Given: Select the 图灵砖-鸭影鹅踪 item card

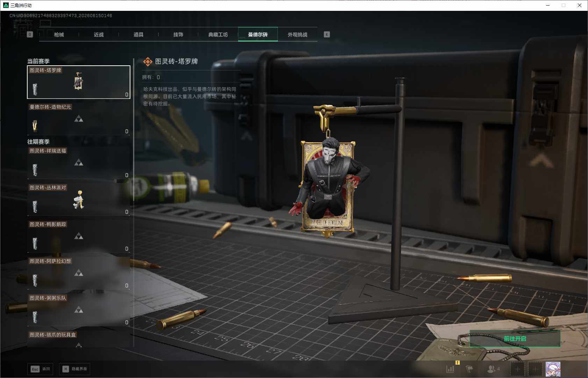Looking at the screenshot, I should click(x=79, y=237).
